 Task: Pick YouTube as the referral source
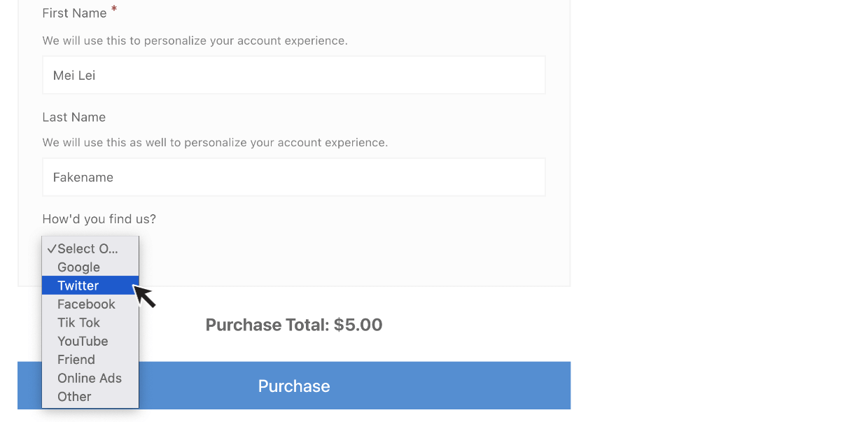click(x=90, y=341)
